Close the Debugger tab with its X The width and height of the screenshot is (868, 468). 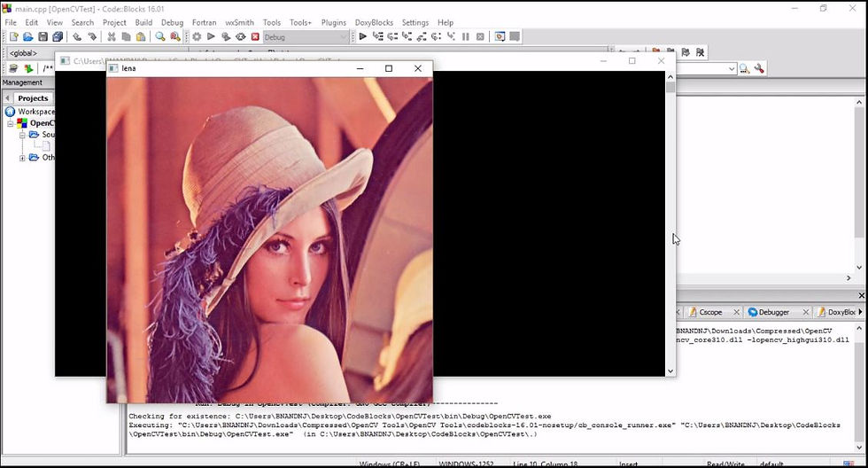[x=805, y=312]
